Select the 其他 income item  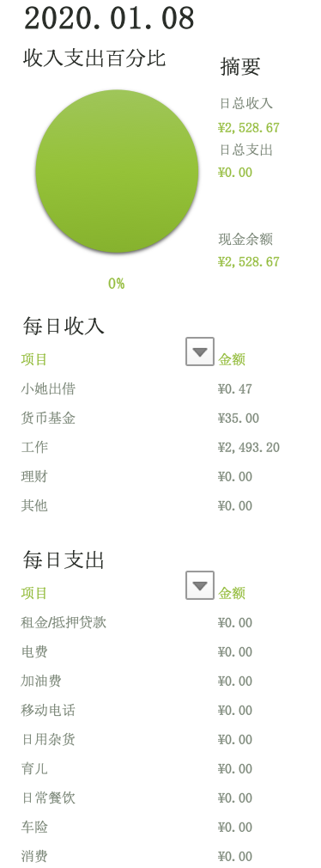(34, 506)
